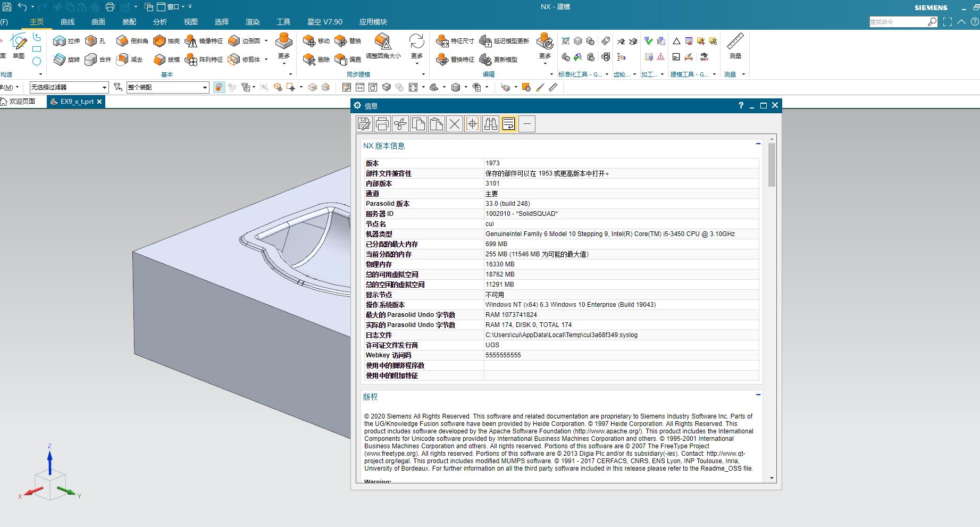980x527 pixels.
Task: Open the 星空 V7.90 ribbon tab
Action: (325, 22)
